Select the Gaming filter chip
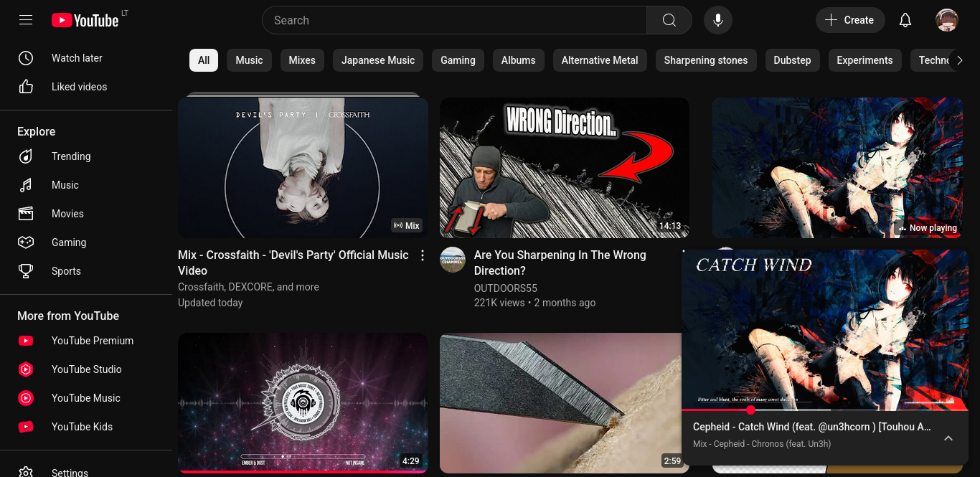 [458, 60]
